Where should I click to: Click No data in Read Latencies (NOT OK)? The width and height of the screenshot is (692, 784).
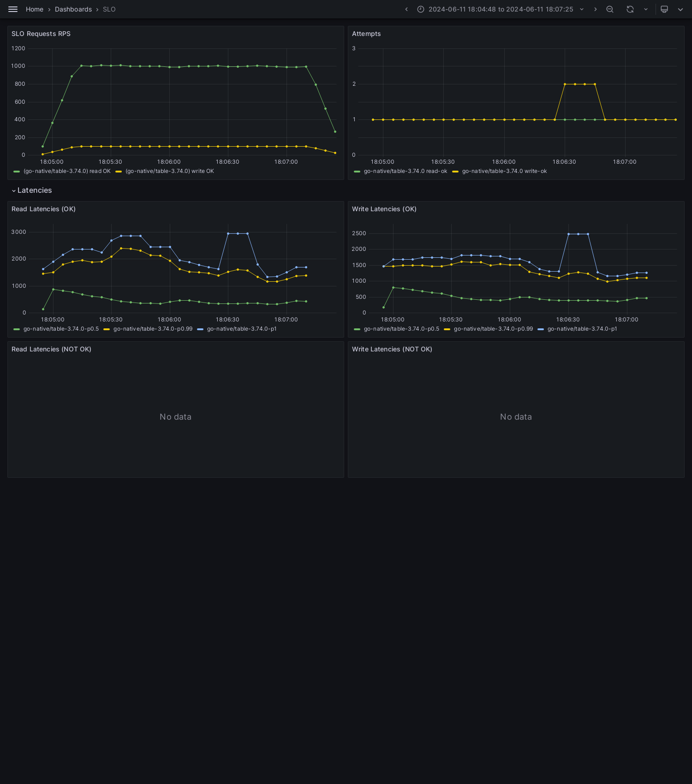(175, 417)
